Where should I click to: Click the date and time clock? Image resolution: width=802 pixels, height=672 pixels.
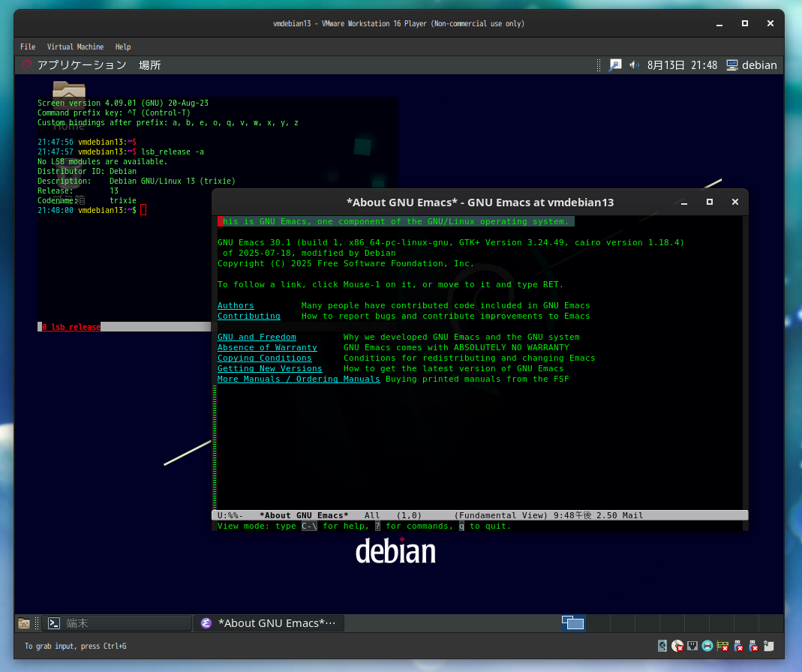[x=682, y=65]
